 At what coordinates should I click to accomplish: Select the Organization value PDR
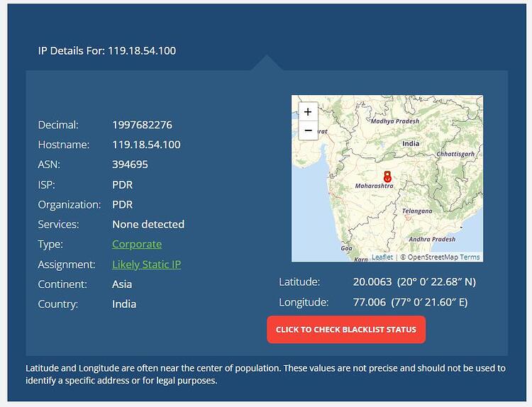(x=123, y=204)
